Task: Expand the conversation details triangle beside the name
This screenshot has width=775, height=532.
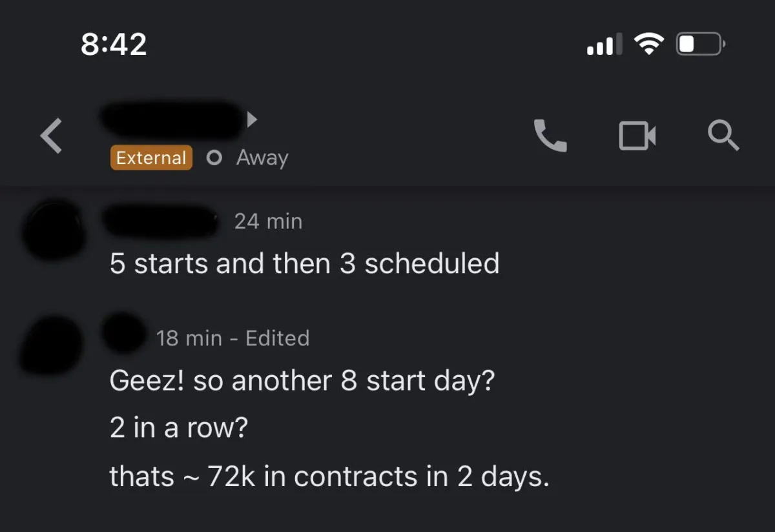Action: (x=253, y=119)
